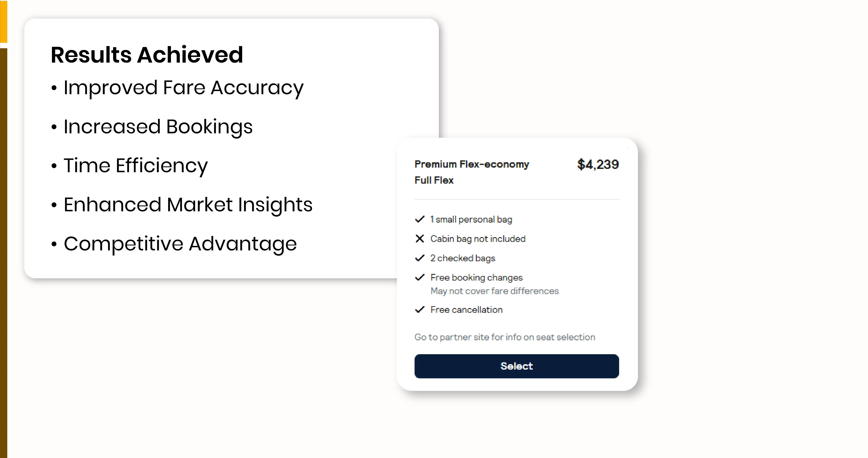Screen dimensions: 868x458
Task: Click the Select button on the fare card
Action: [516, 366]
